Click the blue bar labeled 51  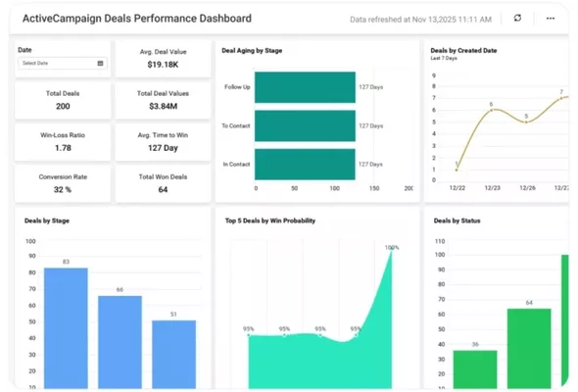click(174, 355)
